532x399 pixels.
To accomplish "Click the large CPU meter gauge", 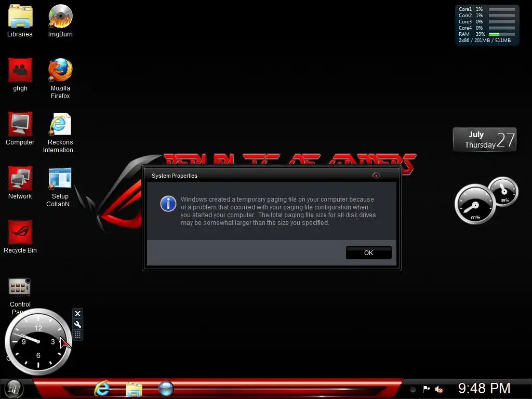I will (x=475, y=204).
